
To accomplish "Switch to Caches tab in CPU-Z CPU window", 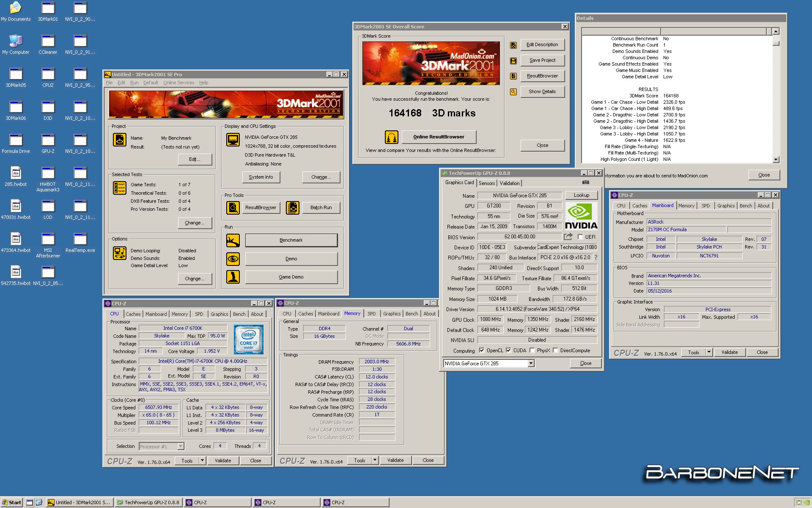I will [x=133, y=314].
